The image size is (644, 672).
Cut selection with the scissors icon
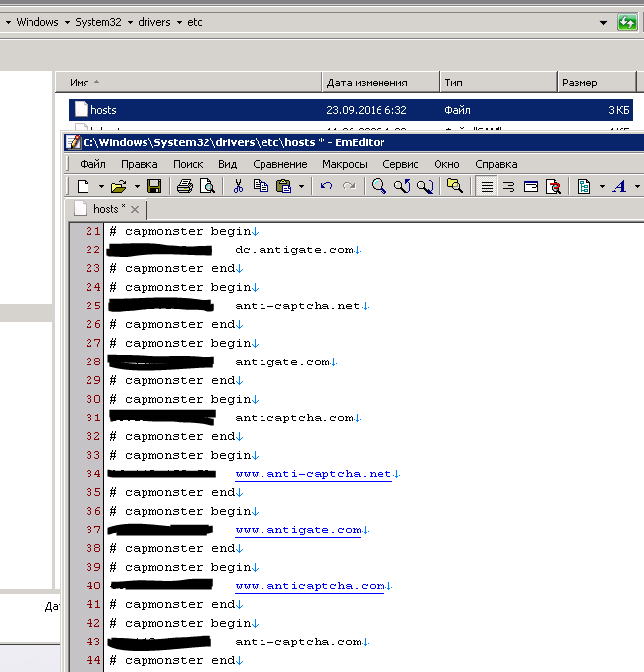tap(238, 187)
